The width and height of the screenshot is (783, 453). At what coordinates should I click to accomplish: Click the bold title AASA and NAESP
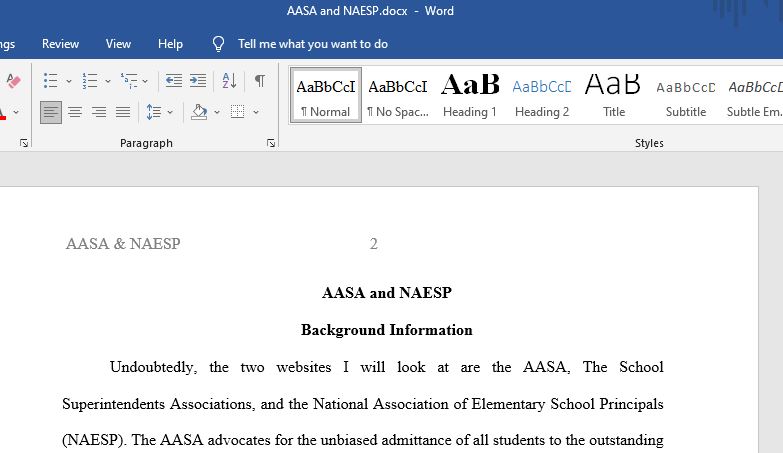[x=387, y=293]
